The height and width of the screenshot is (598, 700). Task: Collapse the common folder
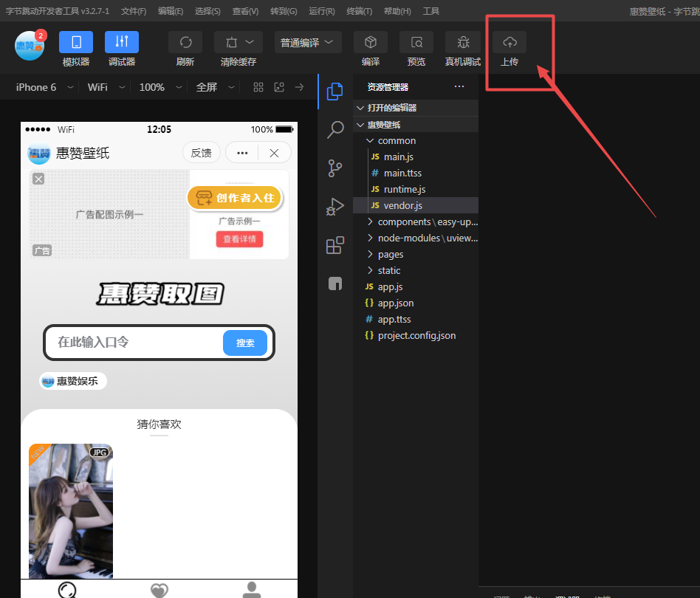416,140
